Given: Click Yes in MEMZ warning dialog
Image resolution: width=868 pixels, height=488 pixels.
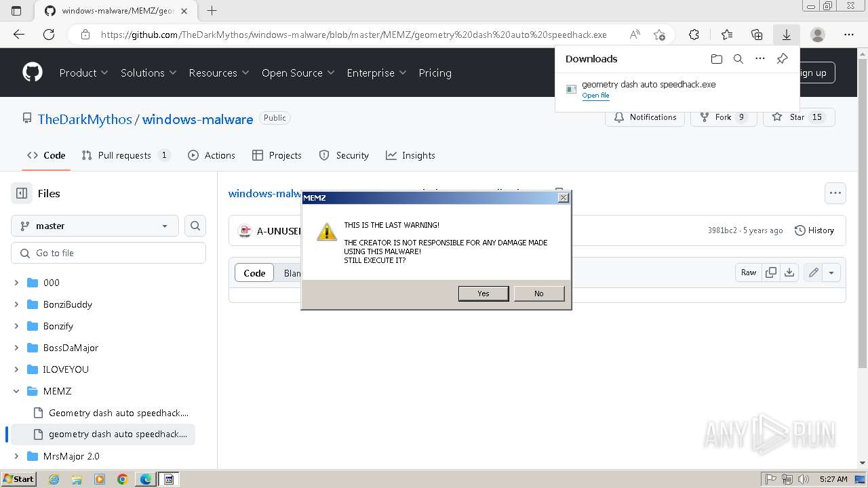Looking at the screenshot, I should (484, 293).
